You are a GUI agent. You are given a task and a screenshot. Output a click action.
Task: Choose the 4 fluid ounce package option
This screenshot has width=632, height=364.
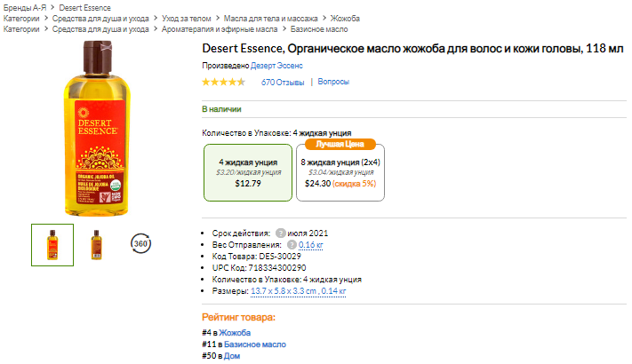(x=248, y=172)
